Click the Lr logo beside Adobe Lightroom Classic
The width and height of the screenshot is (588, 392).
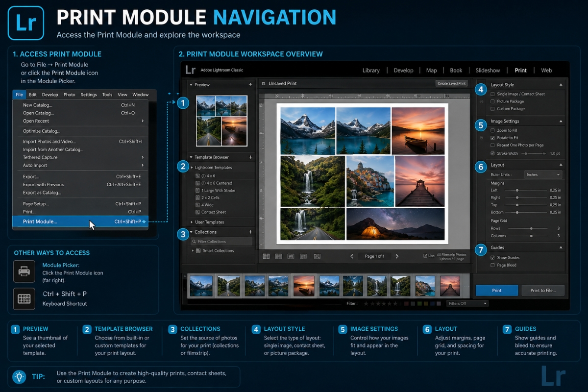tap(190, 70)
